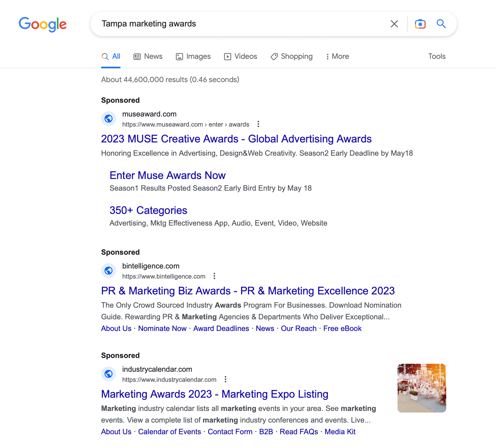The width and height of the screenshot is (496, 448).
Task: Click the Nominate Now link
Action: pyautogui.click(x=162, y=329)
